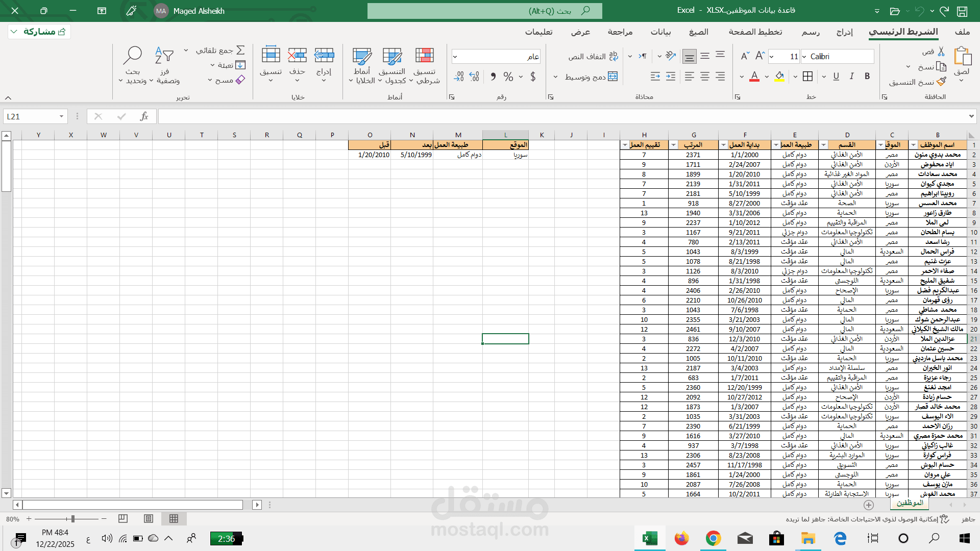Click the insert function fx icon
The image size is (980, 551).
click(144, 116)
